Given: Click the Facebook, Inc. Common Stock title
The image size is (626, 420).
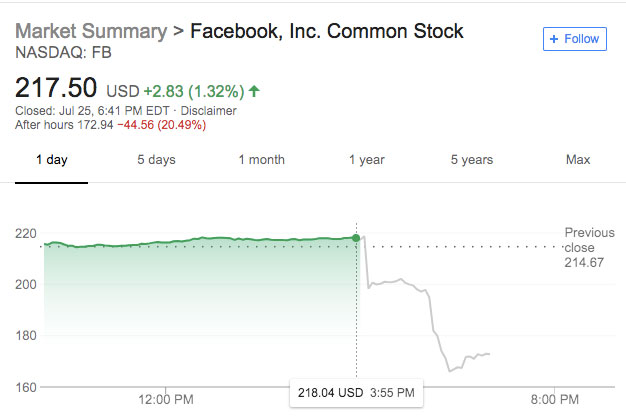Looking at the screenshot, I should tap(327, 31).
